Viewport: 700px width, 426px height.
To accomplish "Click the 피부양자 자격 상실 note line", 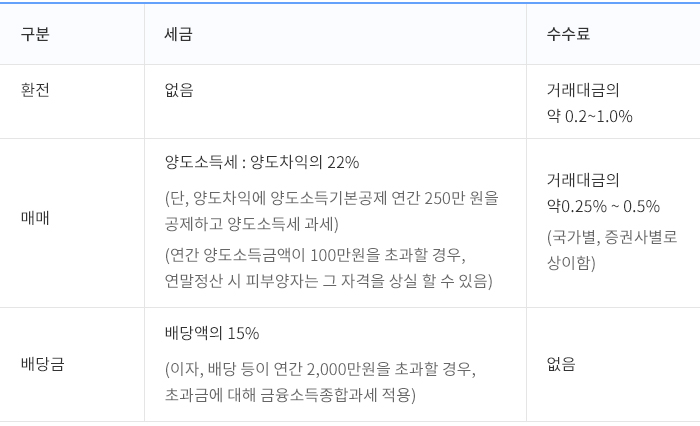I will click(x=328, y=281).
